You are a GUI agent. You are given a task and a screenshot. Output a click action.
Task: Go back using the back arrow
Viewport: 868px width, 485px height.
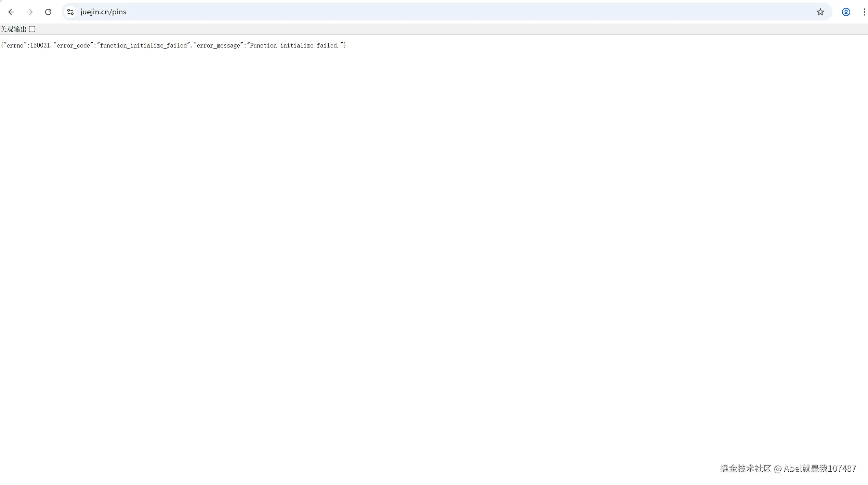[x=11, y=12]
